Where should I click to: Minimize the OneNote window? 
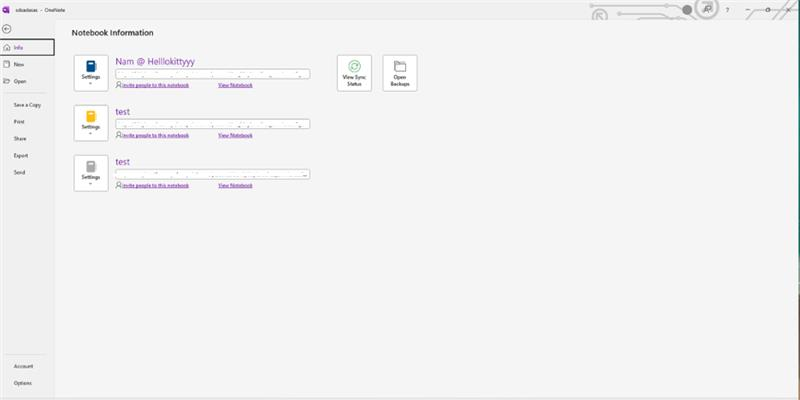coord(748,10)
